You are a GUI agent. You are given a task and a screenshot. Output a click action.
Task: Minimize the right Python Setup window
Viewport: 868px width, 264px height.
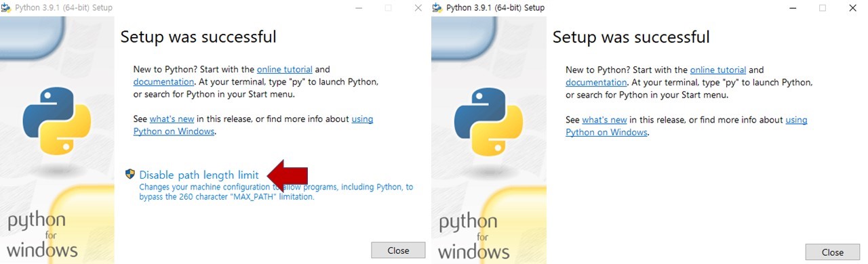[x=792, y=8]
